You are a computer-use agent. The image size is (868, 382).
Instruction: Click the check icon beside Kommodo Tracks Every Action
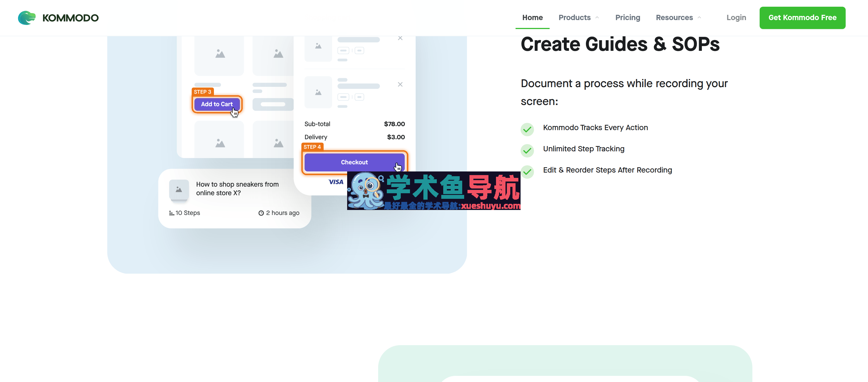[x=527, y=129]
